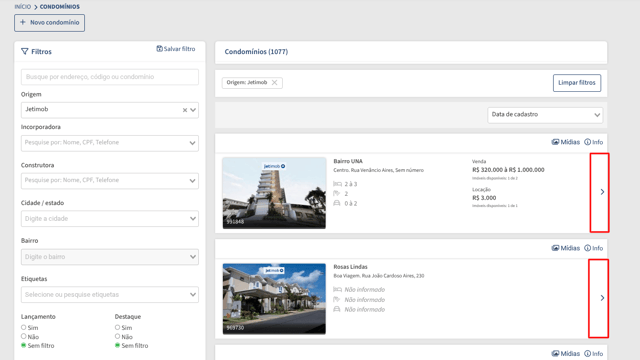Viewport: 640px width, 360px height.
Task: Open the Construtora dropdown
Action: click(x=110, y=180)
